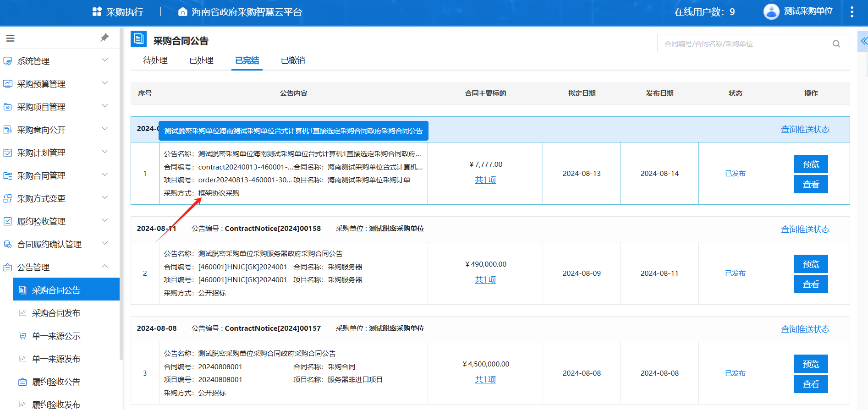Expand the 履约验收管理 menu chevron
Screen dimensions: 868x410
104,220
